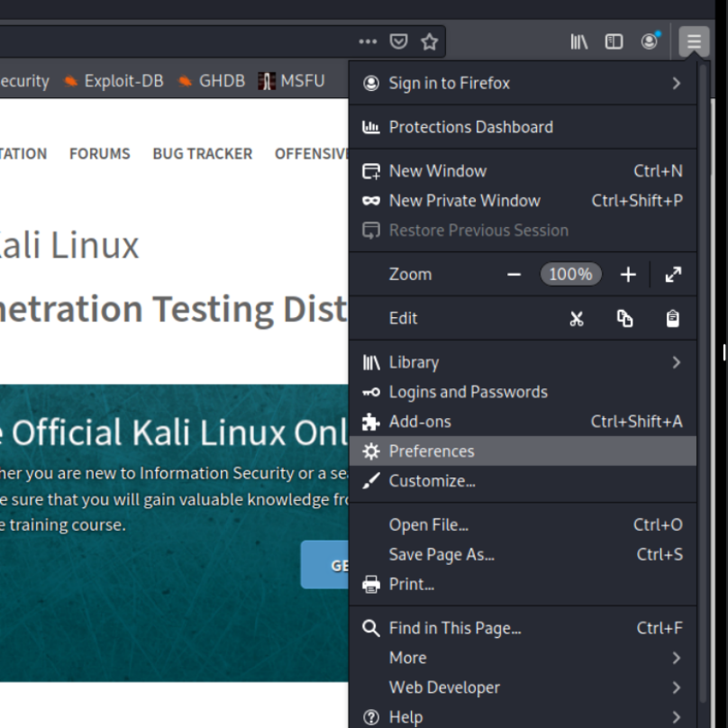
Task: Click the Cut scissors icon
Action: (x=576, y=319)
